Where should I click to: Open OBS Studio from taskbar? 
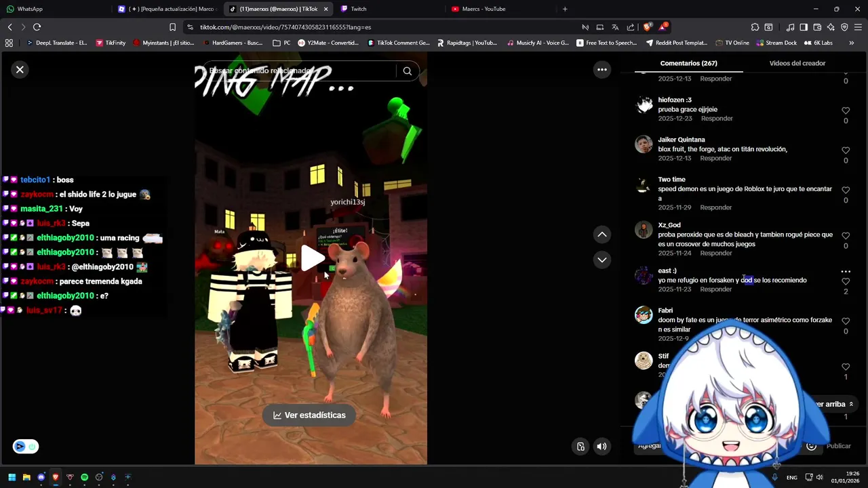(x=99, y=477)
